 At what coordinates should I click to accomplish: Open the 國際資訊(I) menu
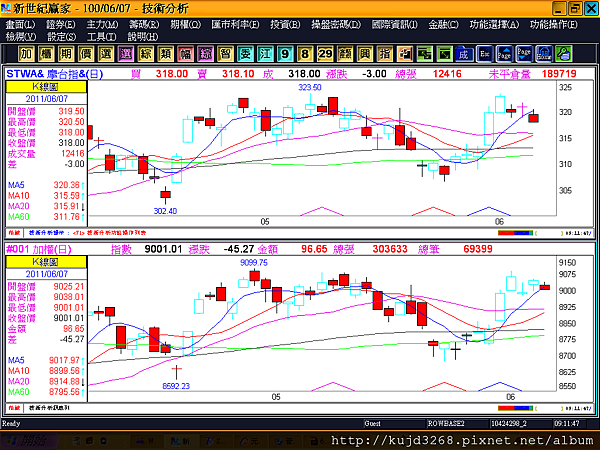click(395, 24)
